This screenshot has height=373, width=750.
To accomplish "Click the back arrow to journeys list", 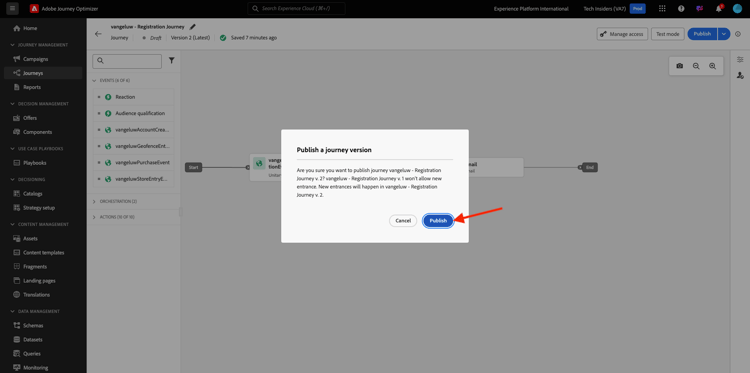I will (98, 33).
